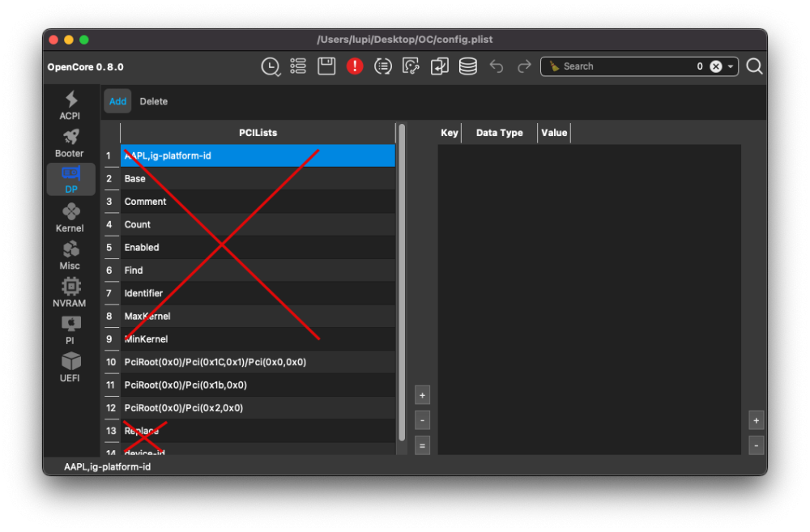Open the database stack toolbar icon
810x532 pixels.
point(467,66)
